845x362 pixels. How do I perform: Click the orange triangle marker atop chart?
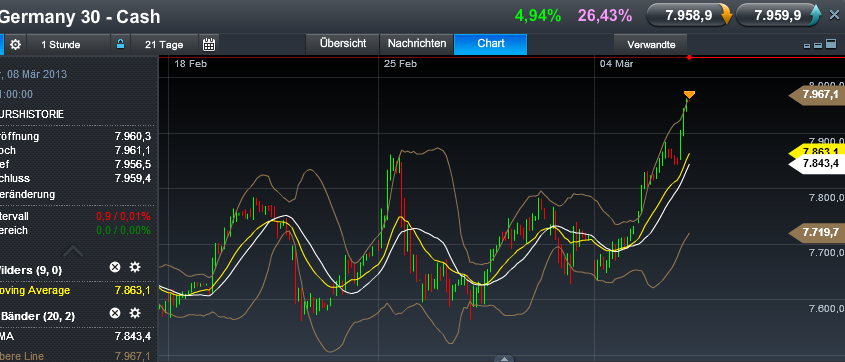[689, 95]
